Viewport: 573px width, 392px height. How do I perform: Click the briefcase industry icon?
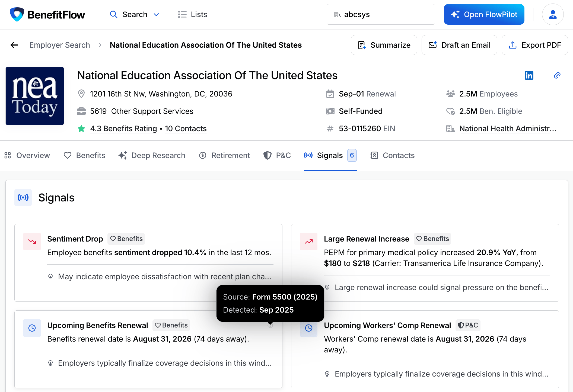pyautogui.click(x=81, y=111)
